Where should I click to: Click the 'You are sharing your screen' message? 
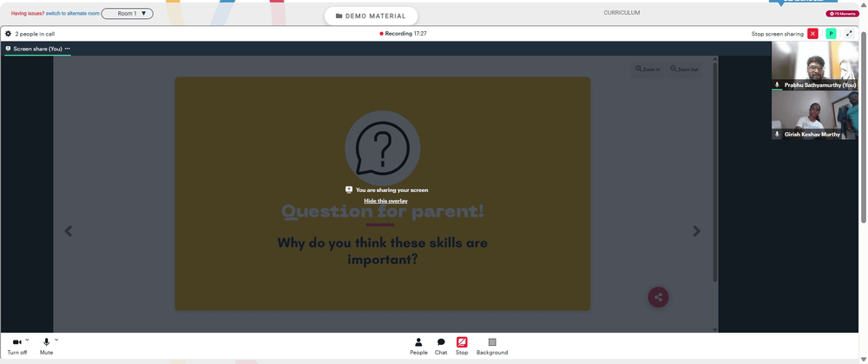coord(386,190)
